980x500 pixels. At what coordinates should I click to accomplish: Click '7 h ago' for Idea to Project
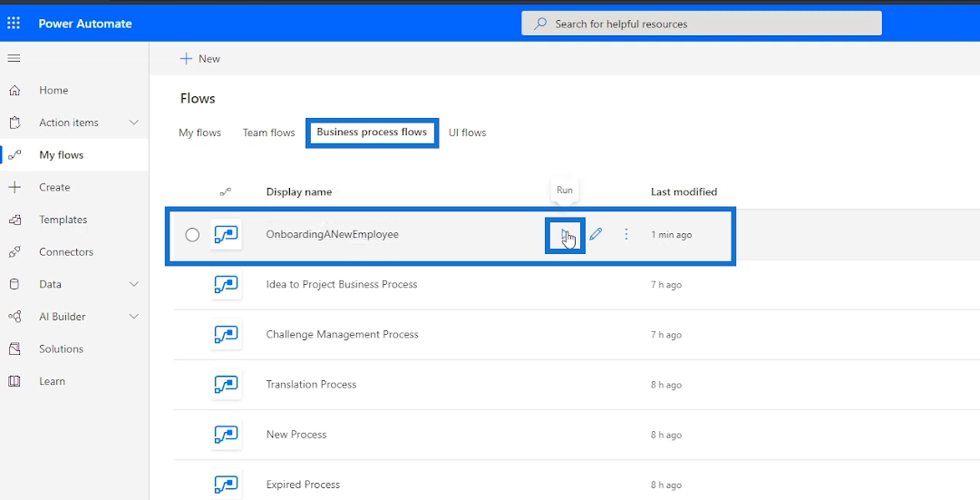tap(666, 285)
